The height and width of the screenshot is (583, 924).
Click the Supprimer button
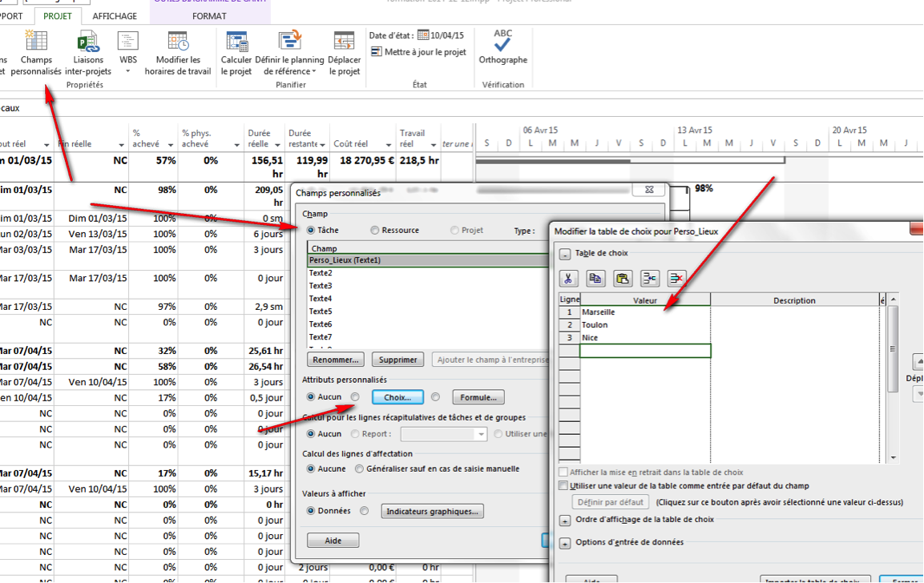pos(397,360)
